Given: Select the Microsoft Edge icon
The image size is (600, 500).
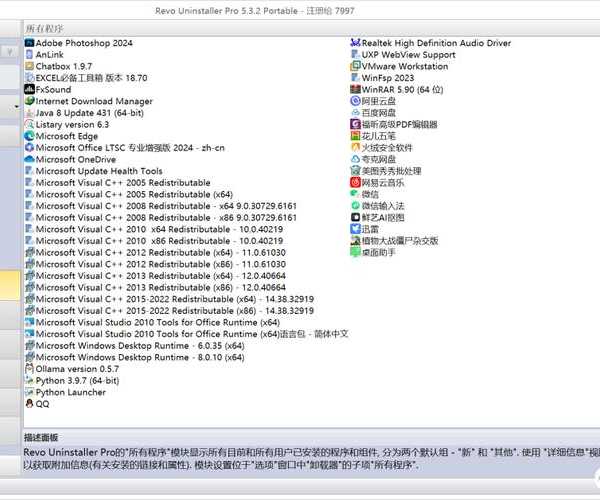Looking at the screenshot, I should pyautogui.click(x=29, y=136).
